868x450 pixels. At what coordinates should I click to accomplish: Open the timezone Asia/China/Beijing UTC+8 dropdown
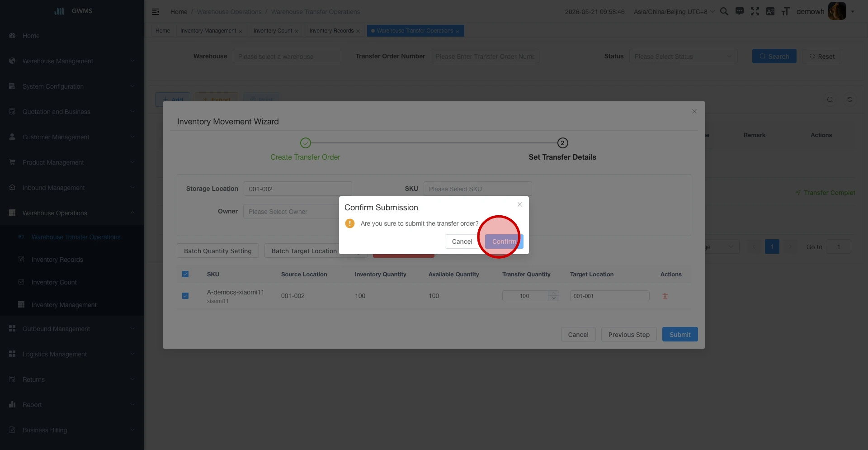point(674,12)
